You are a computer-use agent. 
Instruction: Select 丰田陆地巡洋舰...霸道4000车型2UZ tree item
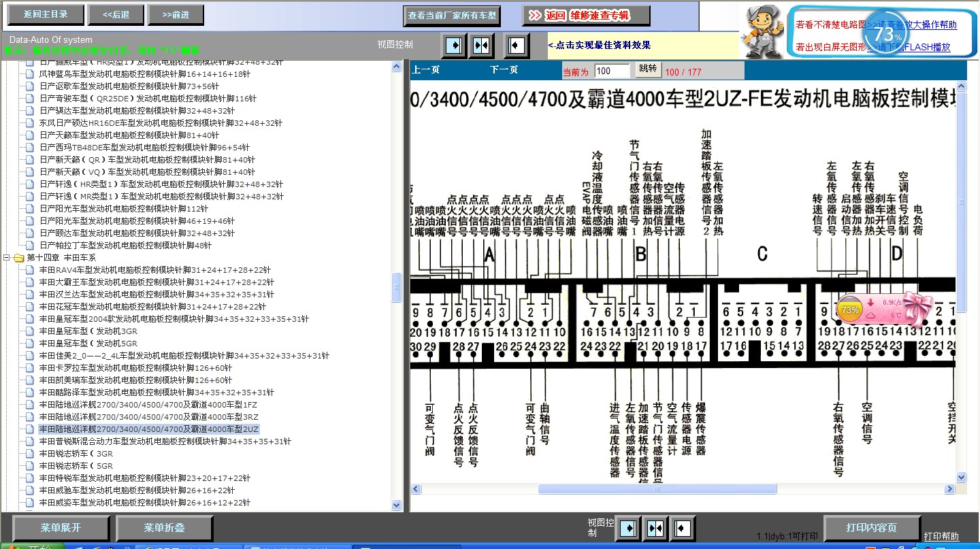(x=149, y=429)
